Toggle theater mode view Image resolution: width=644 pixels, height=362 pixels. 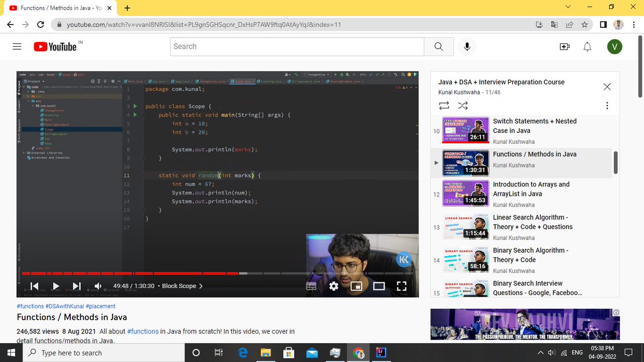point(379,286)
